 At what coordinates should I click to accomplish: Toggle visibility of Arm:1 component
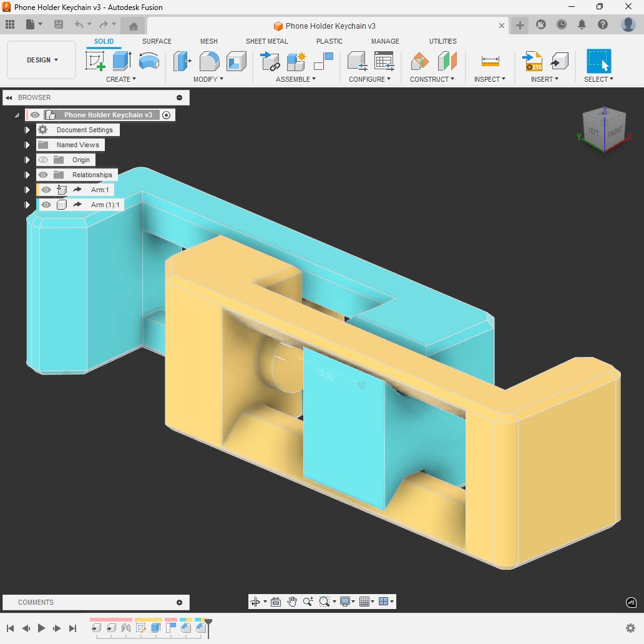tap(46, 190)
